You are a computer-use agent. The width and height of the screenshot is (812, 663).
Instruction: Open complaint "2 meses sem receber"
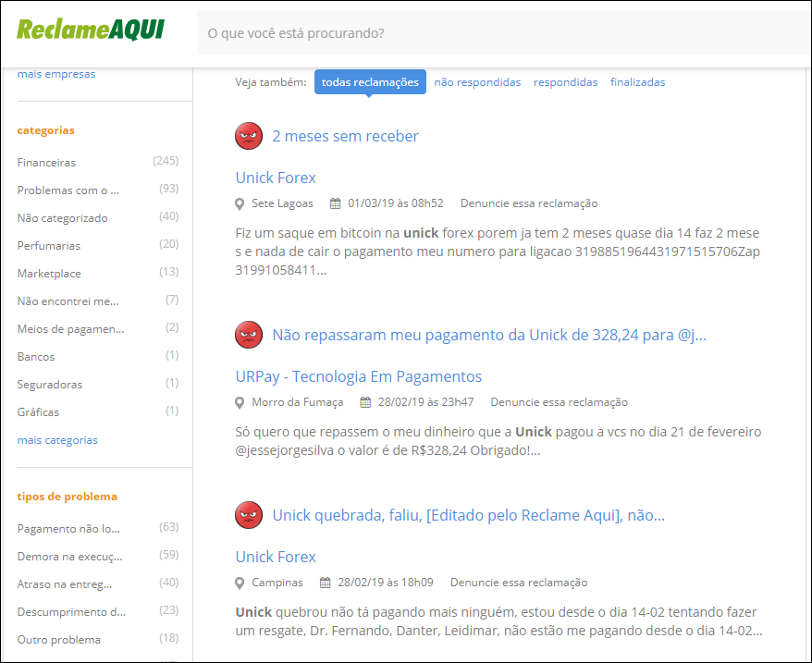pos(345,136)
